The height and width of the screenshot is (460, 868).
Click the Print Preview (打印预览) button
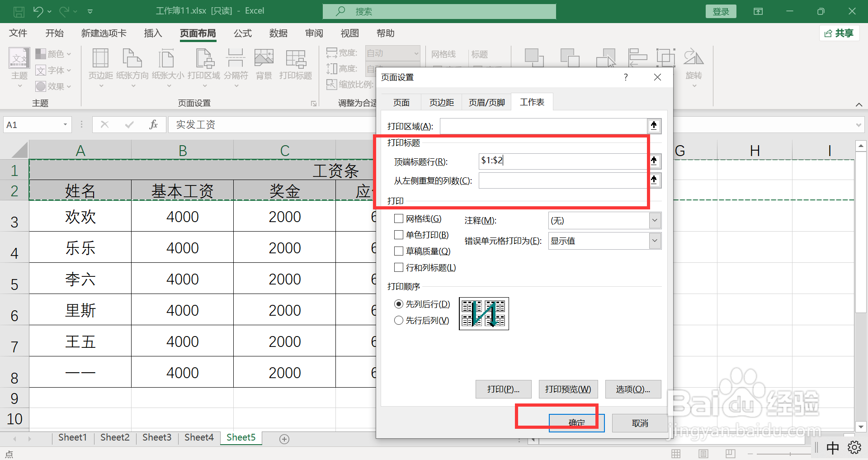(568, 389)
